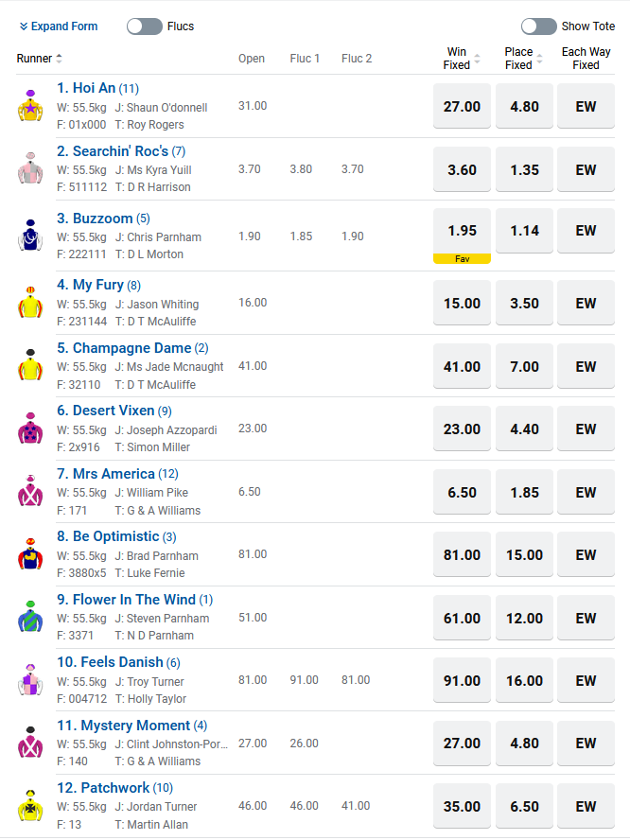This screenshot has width=630, height=840.
Task: Click Flower In The Wind's striped silk
Action: [30, 617]
